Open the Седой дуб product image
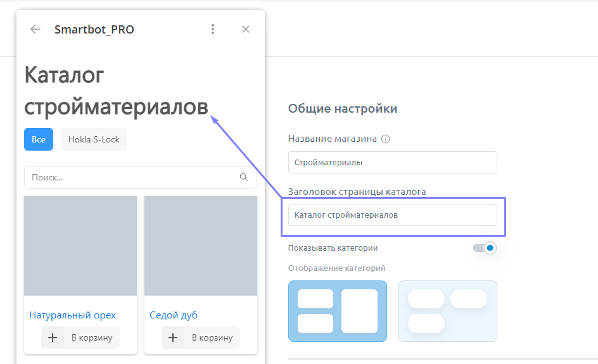598x364 pixels. click(201, 246)
